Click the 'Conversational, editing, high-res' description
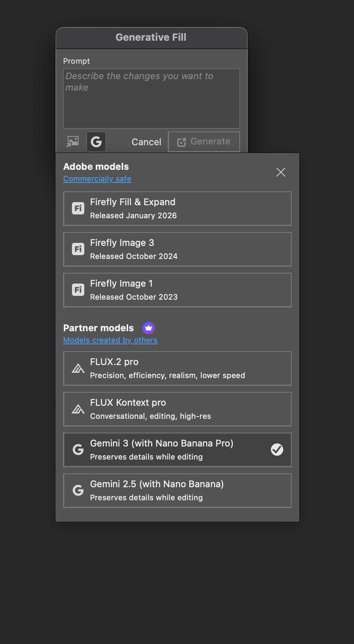Viewport: 354px width, 644px height. click(x=150, y=416)
